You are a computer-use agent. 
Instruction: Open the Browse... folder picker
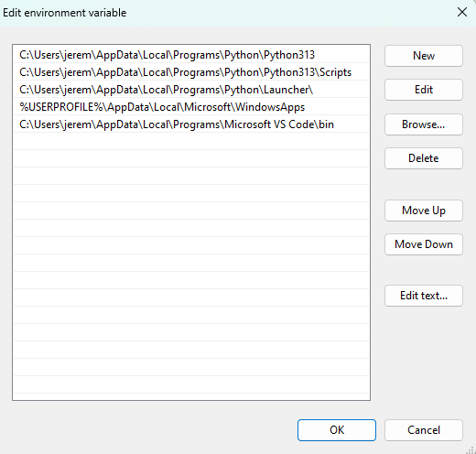424,124
